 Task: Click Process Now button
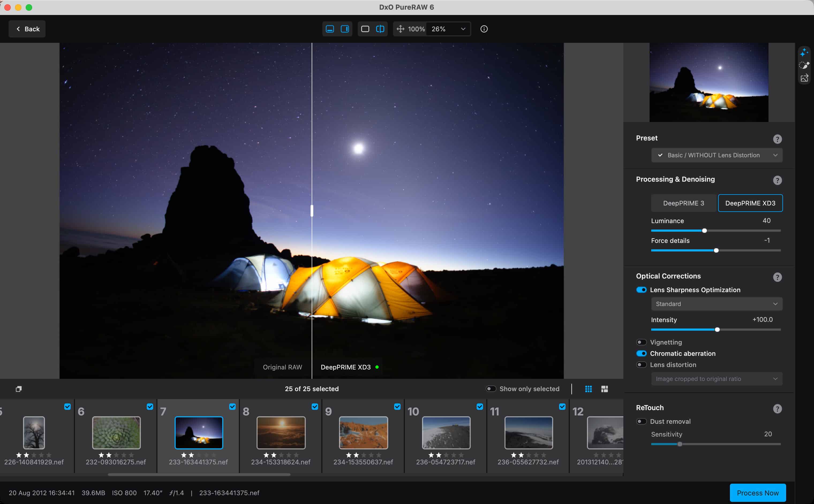coord(758,493)
